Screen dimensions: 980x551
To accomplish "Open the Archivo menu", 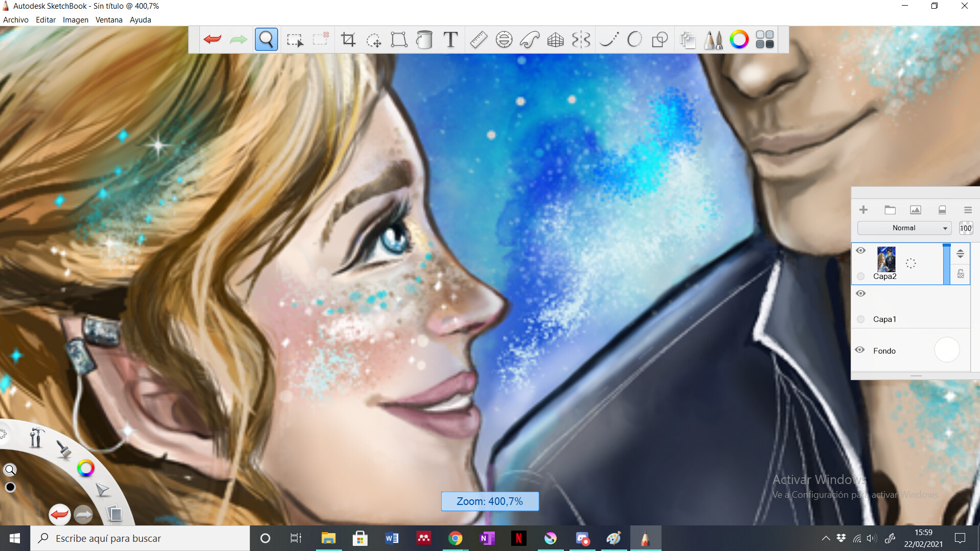I will (x=16, y=20).
